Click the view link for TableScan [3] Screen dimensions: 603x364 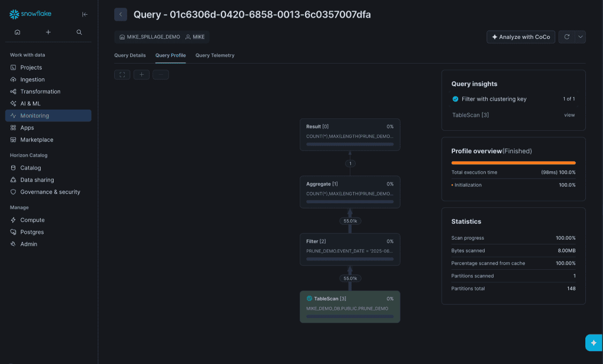[x=569, y=115]
